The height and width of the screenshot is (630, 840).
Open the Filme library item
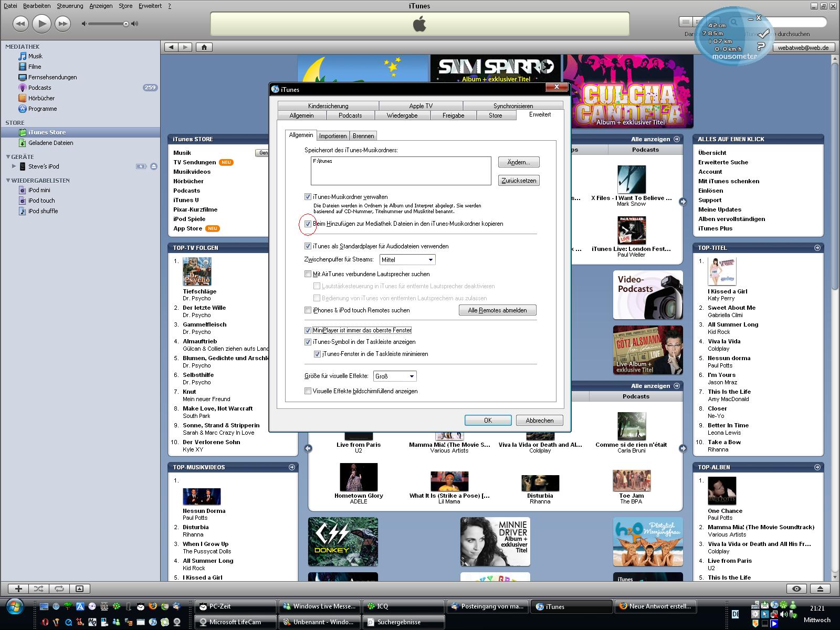click(35, 67)
